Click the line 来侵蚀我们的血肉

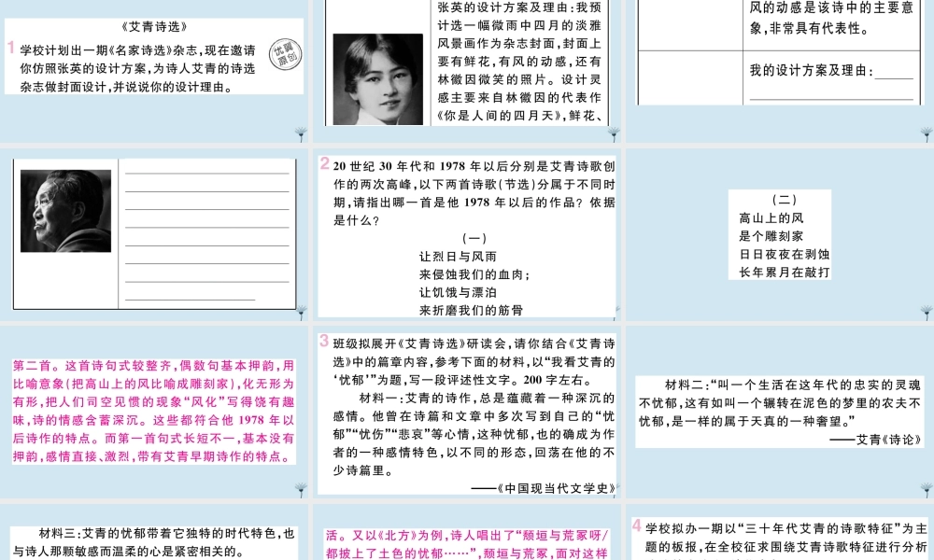coord(474,274)
